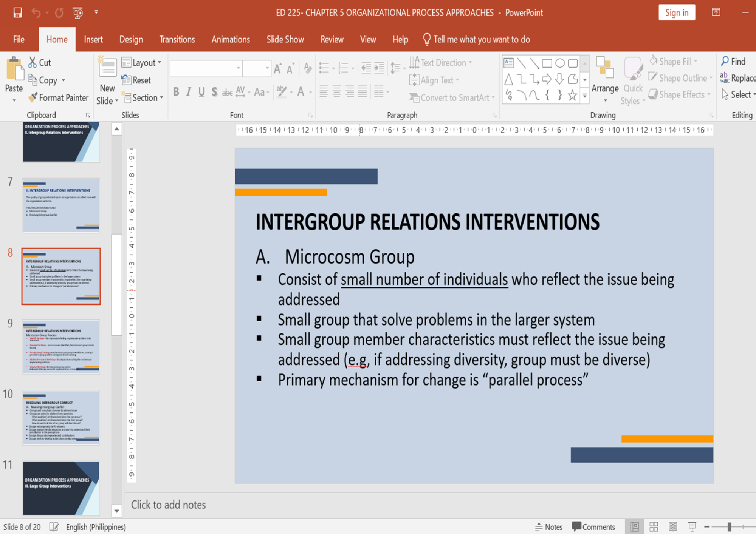Image resolution: width=756 pixels, height=534 pixels.
Task: Clear all formatting icon
Action: [308, 69]
